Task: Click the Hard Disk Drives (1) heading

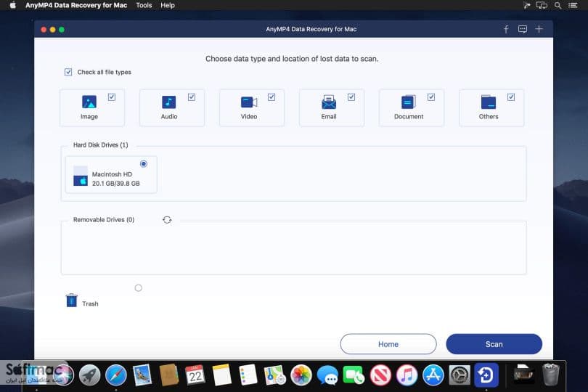Action: click(x=100, y=144)
